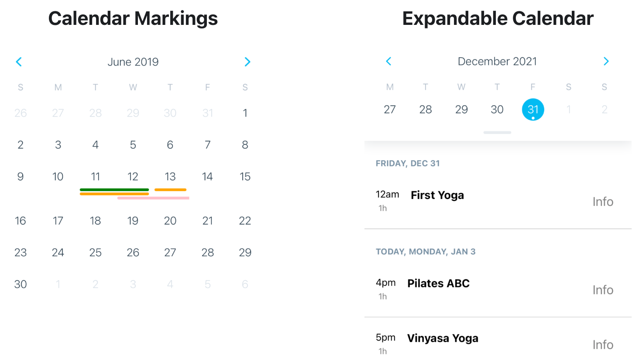Click the December 2021 month title
Viewport: 632px width, 364px height.
point(497,62)
